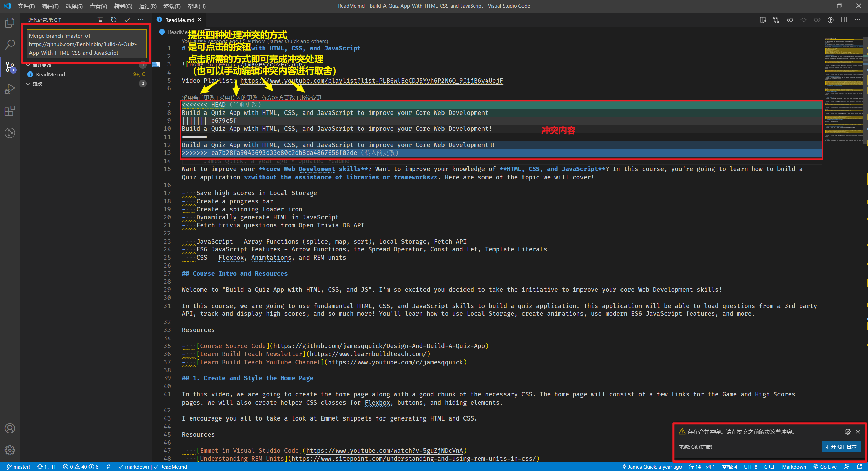868x471 pixels.
Task: Open Run and Debug view
Action: click(x=10, y=89)
